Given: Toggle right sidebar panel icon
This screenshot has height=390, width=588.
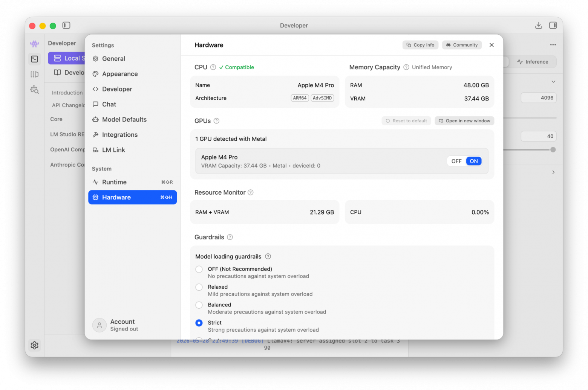Looking at the screenshot, I should coord(553,25).
